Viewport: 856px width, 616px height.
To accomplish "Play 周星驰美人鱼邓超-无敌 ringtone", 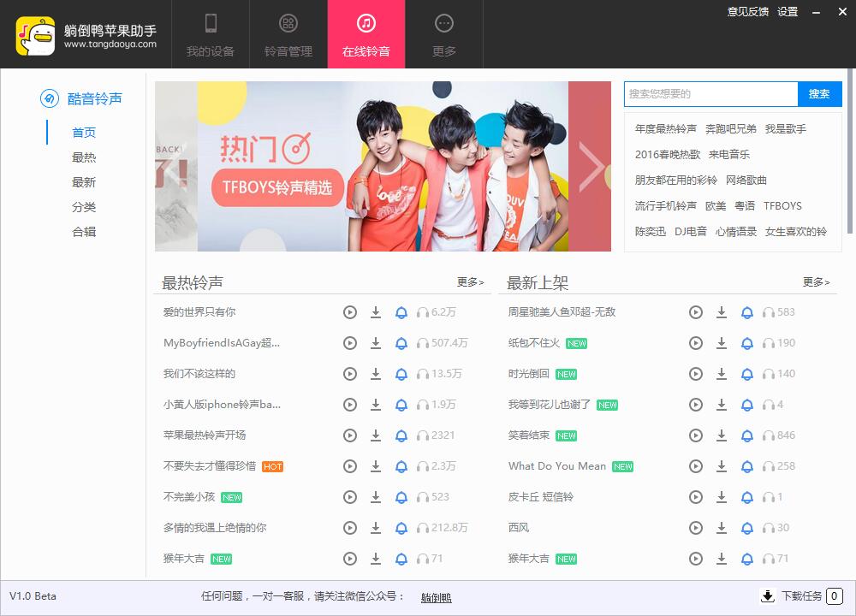I will coord(695,312).
